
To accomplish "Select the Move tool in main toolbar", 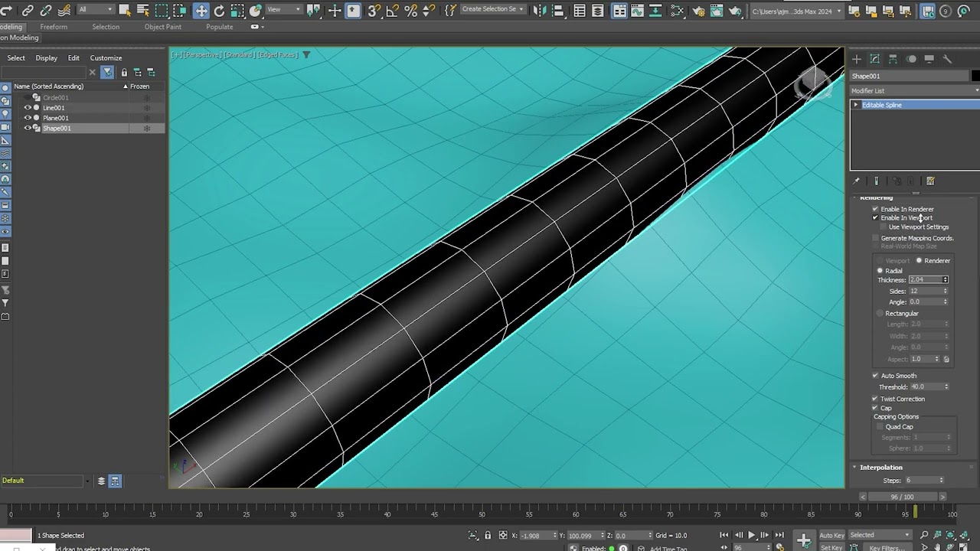I will [201, 11].
